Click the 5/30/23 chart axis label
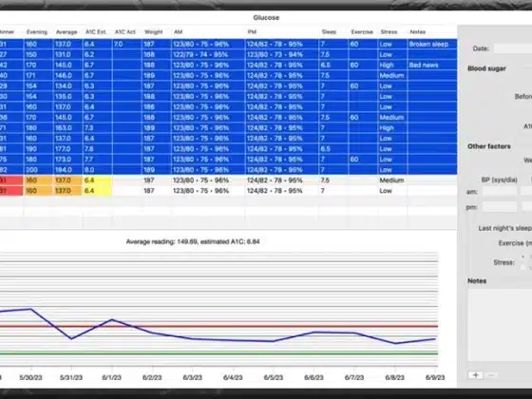The image size is (532, 399). coord(30,378)
